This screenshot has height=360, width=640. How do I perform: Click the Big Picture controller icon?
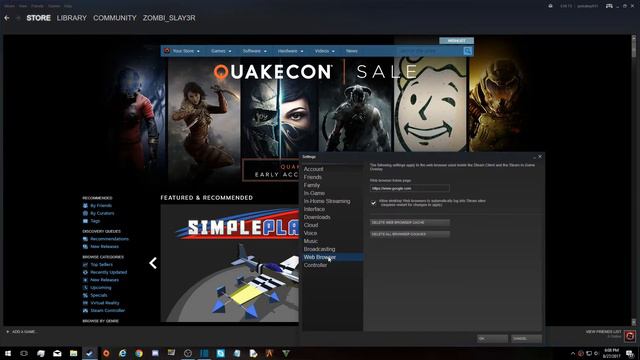pos(609,6)
